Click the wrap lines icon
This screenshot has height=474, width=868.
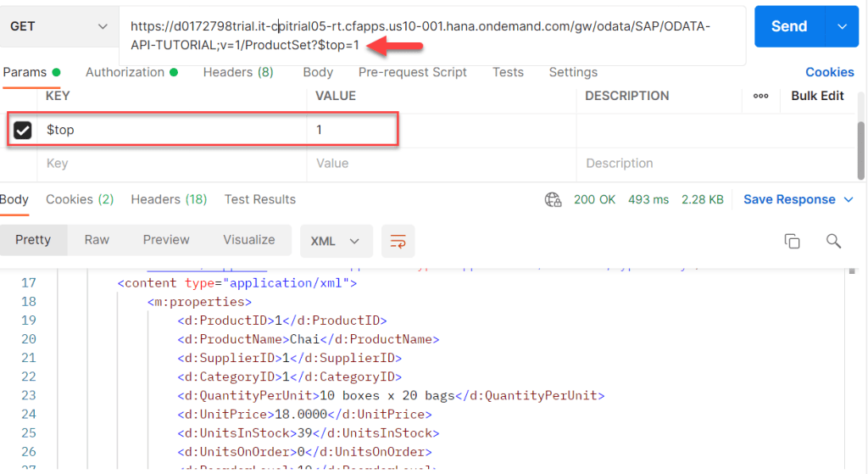[x=398, y=241]
